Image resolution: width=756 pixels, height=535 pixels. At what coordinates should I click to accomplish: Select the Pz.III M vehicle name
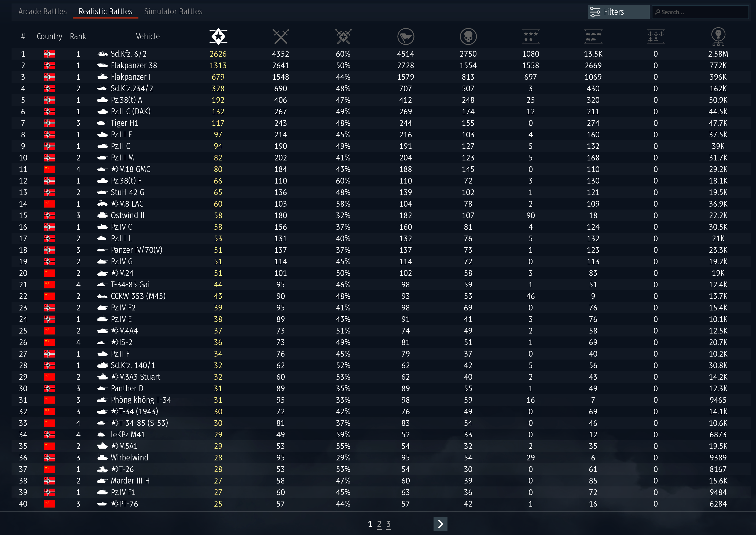point(122,158)
